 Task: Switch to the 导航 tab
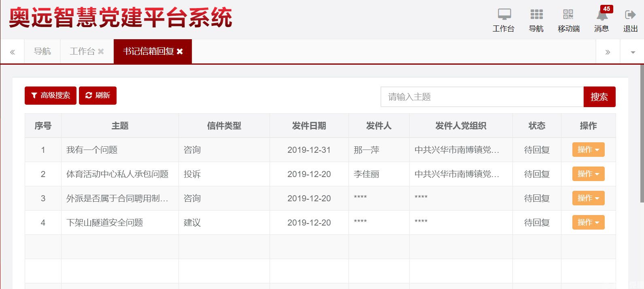click(x=42, y=51)
